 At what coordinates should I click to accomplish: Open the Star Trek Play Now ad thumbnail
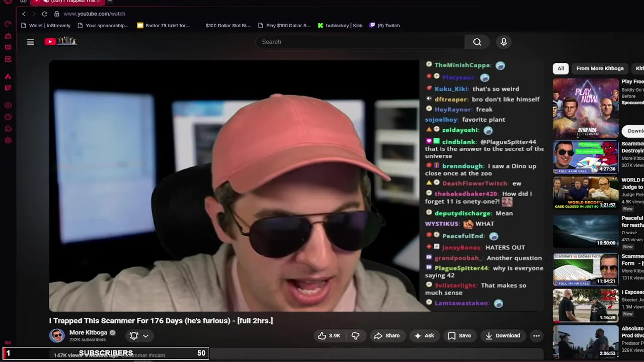[x=586, y=108]
